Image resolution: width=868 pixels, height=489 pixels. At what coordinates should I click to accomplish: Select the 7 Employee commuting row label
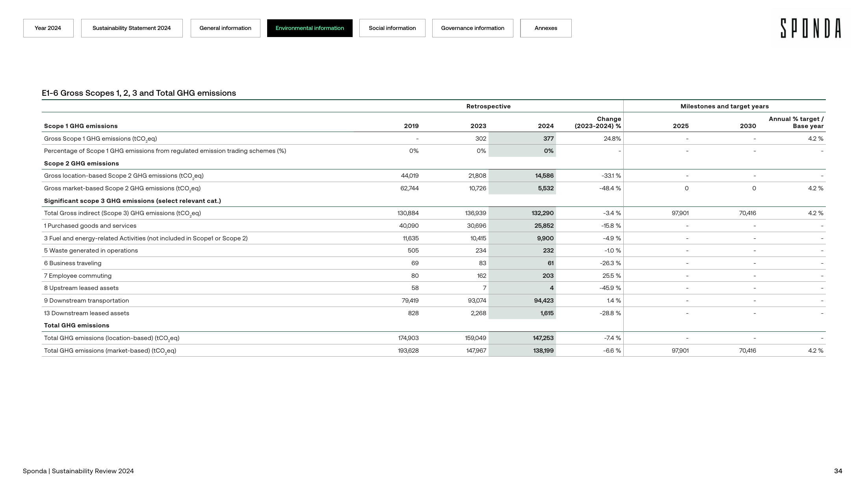click(78, 276)
